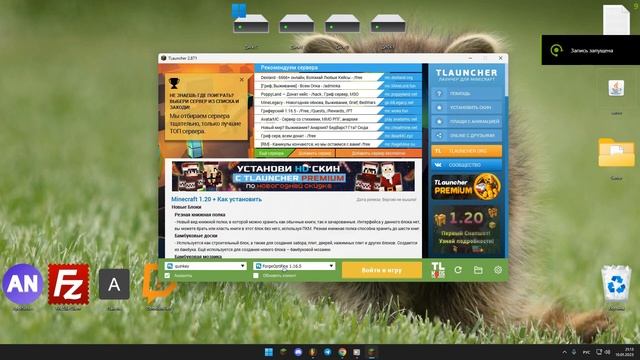
Task: Select the PoppyLand server row
Action: pos(338,94)
